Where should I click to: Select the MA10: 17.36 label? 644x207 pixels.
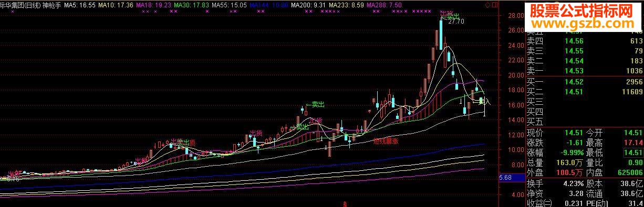coord(116,4)
